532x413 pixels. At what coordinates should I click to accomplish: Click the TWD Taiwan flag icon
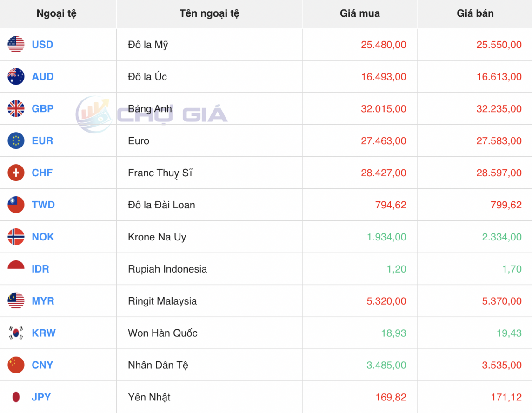point(15,205)
